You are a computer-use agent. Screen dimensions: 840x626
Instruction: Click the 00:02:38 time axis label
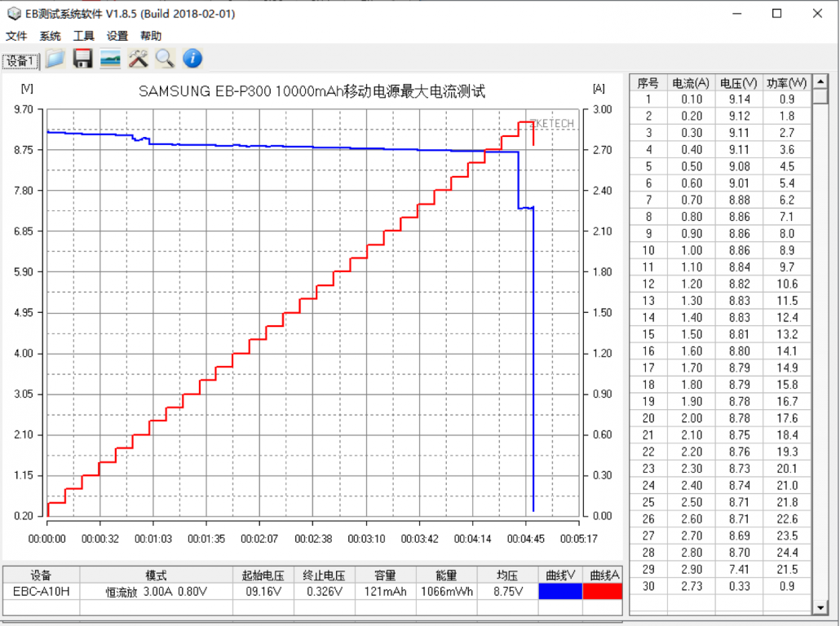313,539
